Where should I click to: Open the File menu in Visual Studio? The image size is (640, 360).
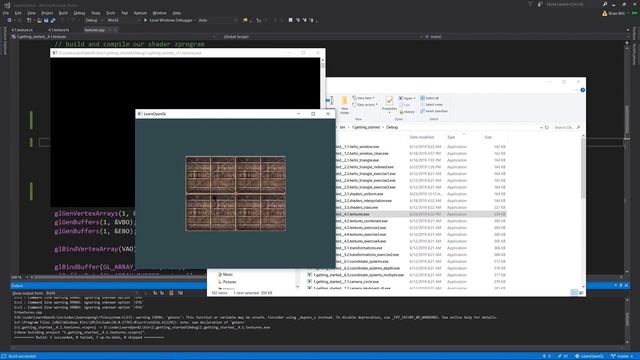[6, 13]
